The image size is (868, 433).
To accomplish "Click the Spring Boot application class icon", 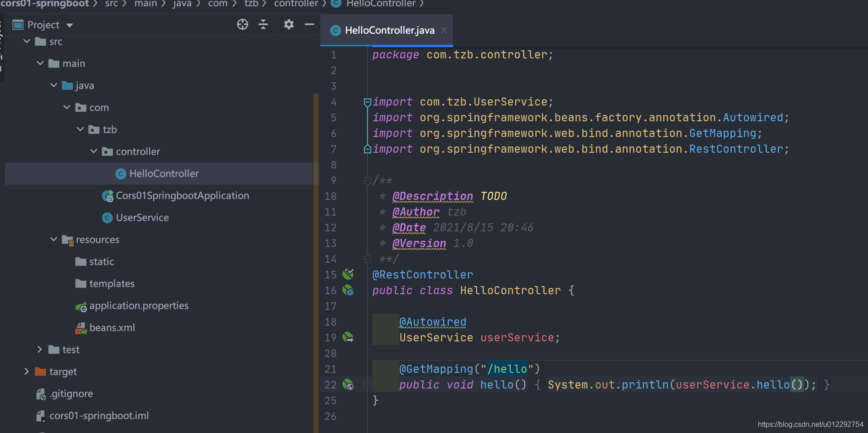I will [x=108, y=196].
